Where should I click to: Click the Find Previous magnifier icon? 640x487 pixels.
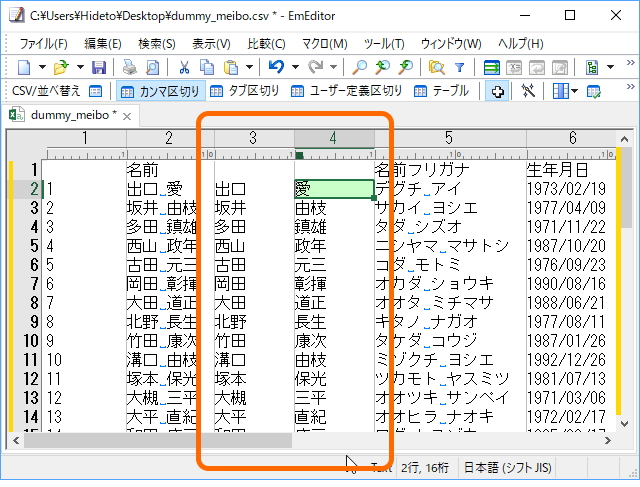tap(382, 67)
